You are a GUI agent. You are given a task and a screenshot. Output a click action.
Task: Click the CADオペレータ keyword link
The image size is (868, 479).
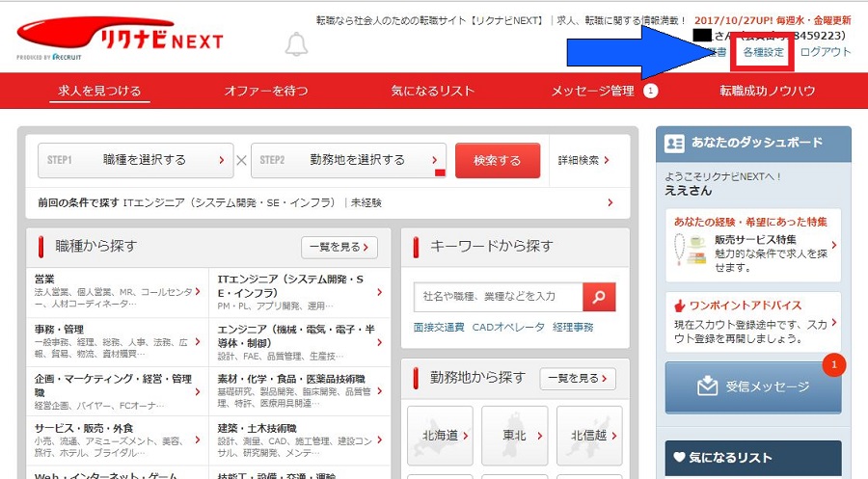508,328
